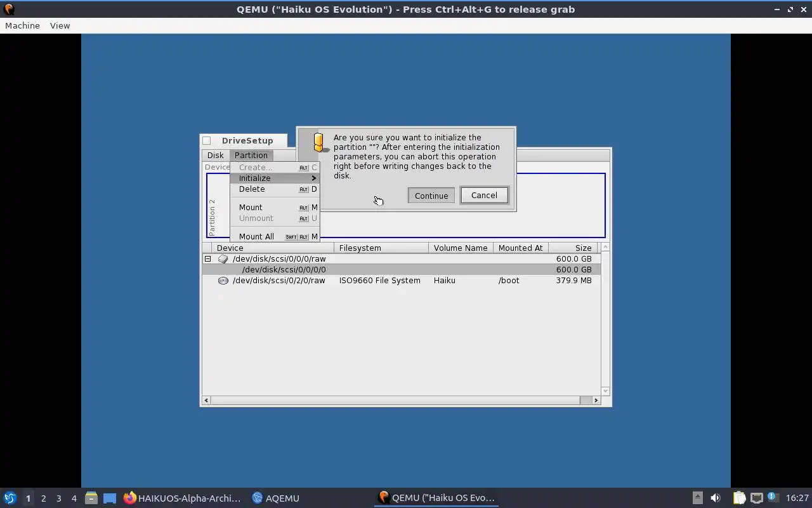Expand the hidden tray icons arrow
Viewport: 812px width, 508px height.
pyautogui.click(x=697, y=498)
